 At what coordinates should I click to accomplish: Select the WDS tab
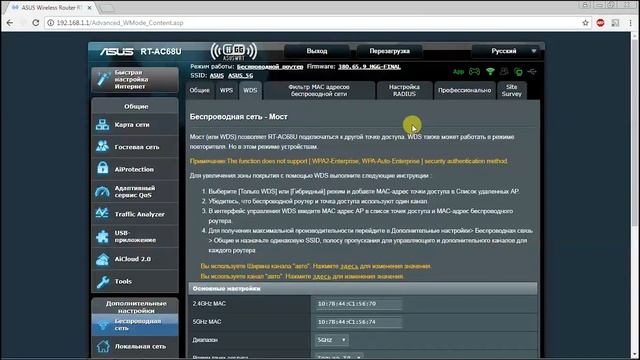[x=250, y=90]
